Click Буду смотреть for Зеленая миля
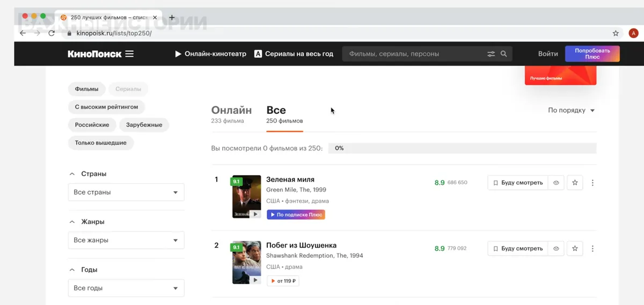The width and height of the screenshot is (644, 305). 518,183
